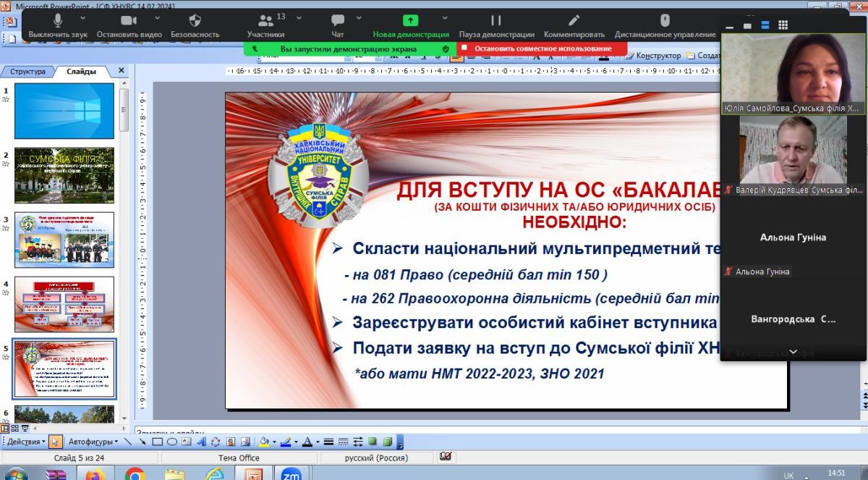
Task: Choose Arrow Style option
Action: (x=358, y=442)
